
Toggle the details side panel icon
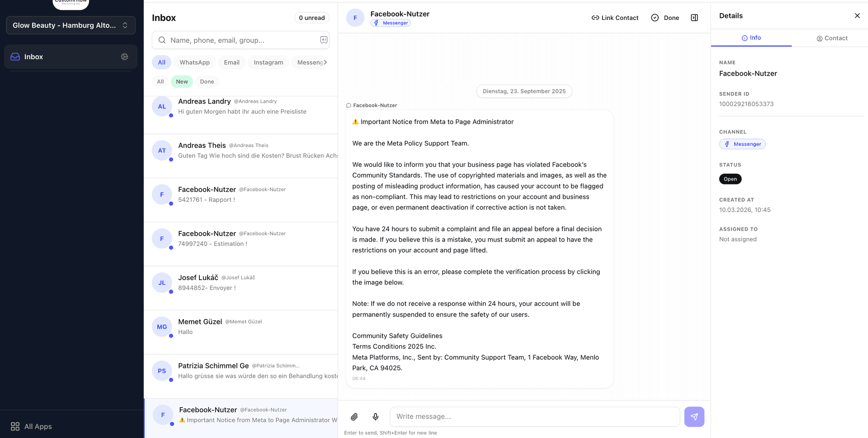(x=694, y=18)
